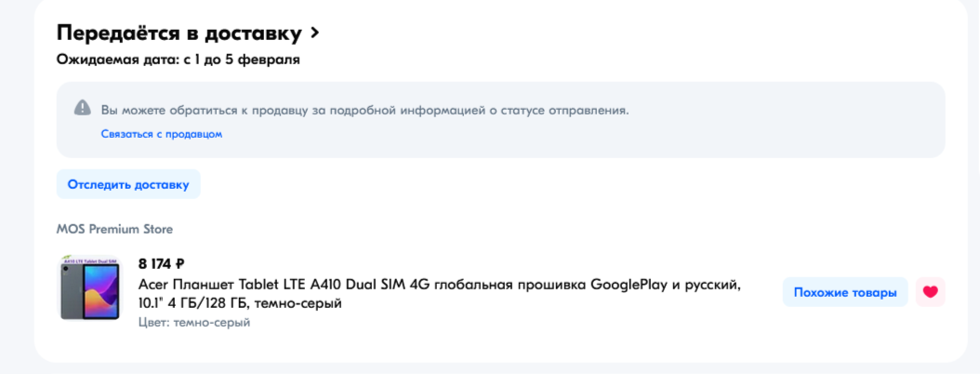
Task: Click the expected delivery date line
Action: [179, 60]
